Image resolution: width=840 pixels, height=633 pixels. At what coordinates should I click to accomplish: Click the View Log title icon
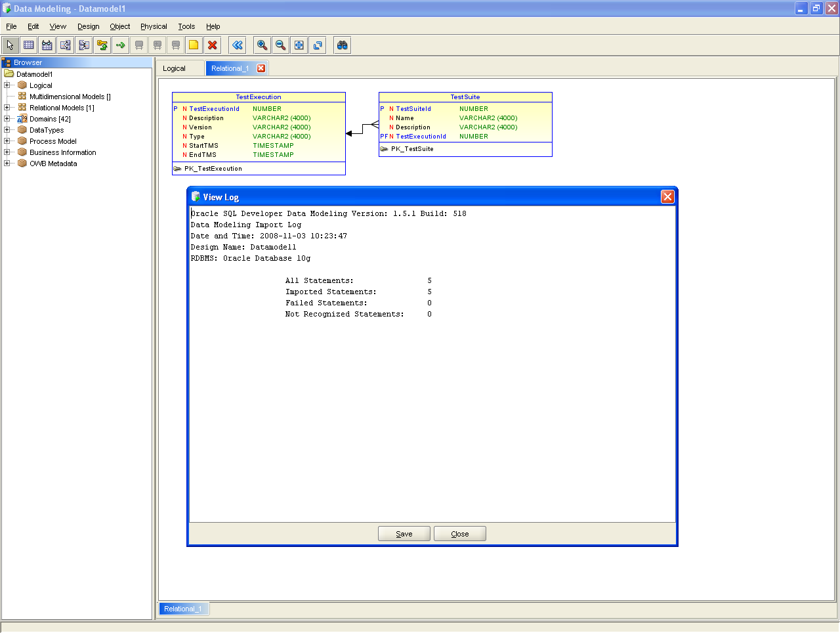(196, 196)
